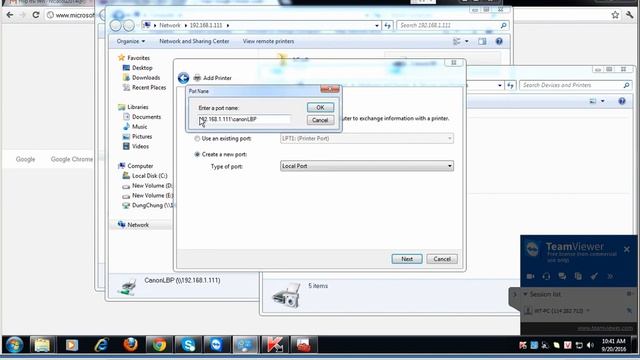Click the port name text field
This screenshot has height=360, width=640.
click(x=244, y=119)
